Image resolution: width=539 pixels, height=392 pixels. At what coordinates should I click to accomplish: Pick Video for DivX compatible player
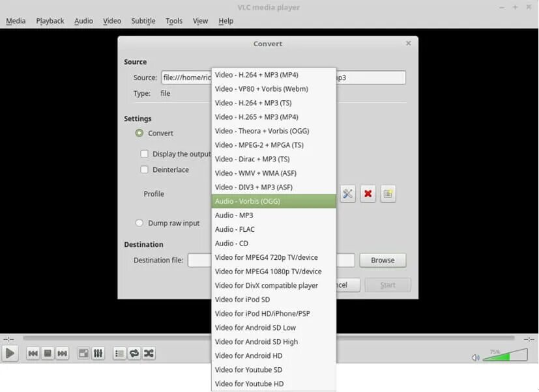pos(274,285)
